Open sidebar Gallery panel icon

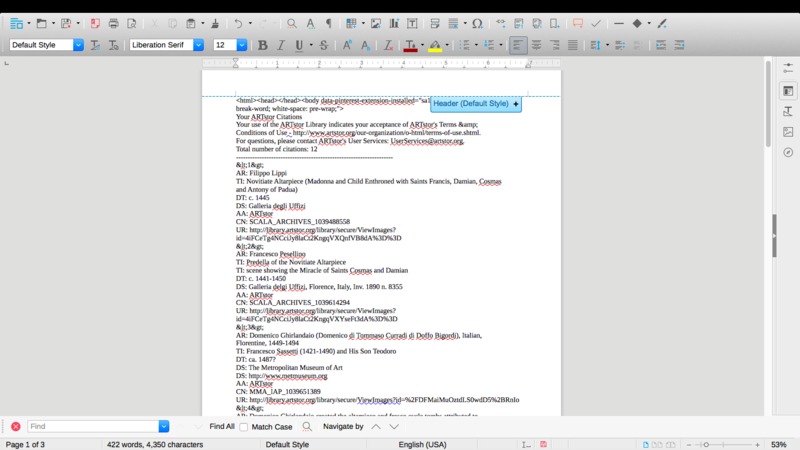point(788,132)
